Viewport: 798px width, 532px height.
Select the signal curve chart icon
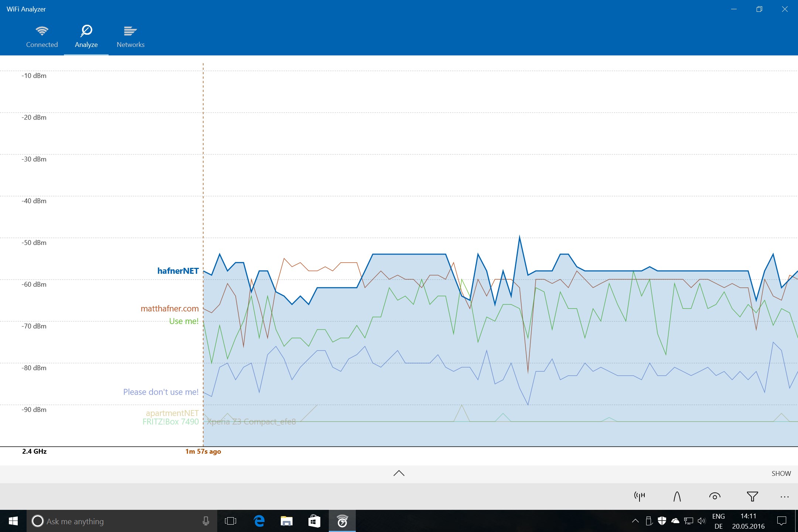[677, 497]
